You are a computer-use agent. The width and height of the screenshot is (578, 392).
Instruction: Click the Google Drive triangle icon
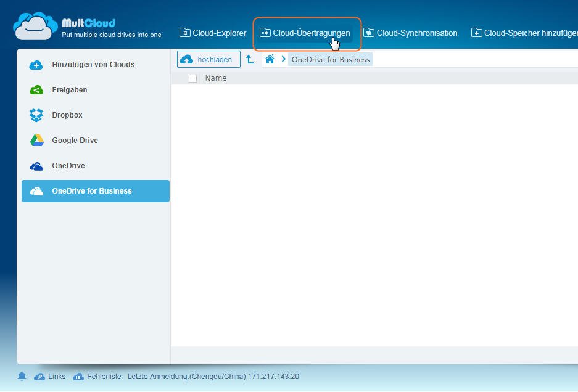tap(36, 141)
